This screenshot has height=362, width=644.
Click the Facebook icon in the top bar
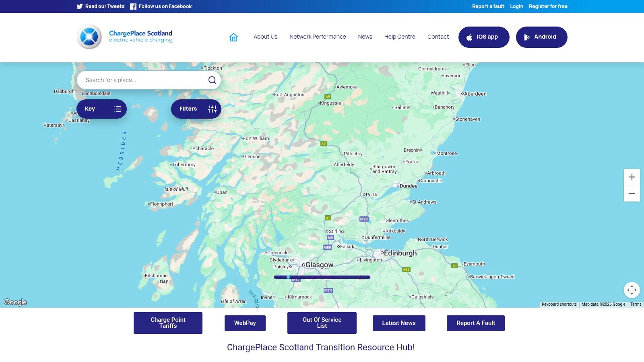(x=133, y=6)
